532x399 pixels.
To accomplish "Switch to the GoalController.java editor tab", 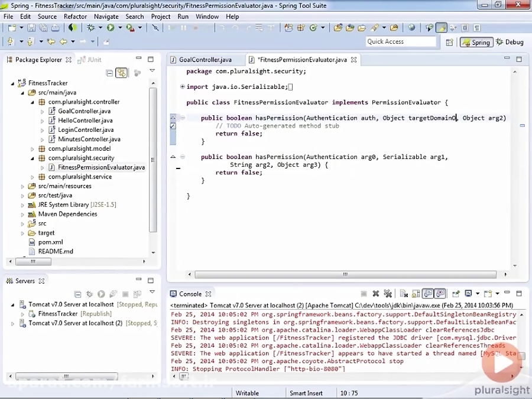I will [205, 60].
